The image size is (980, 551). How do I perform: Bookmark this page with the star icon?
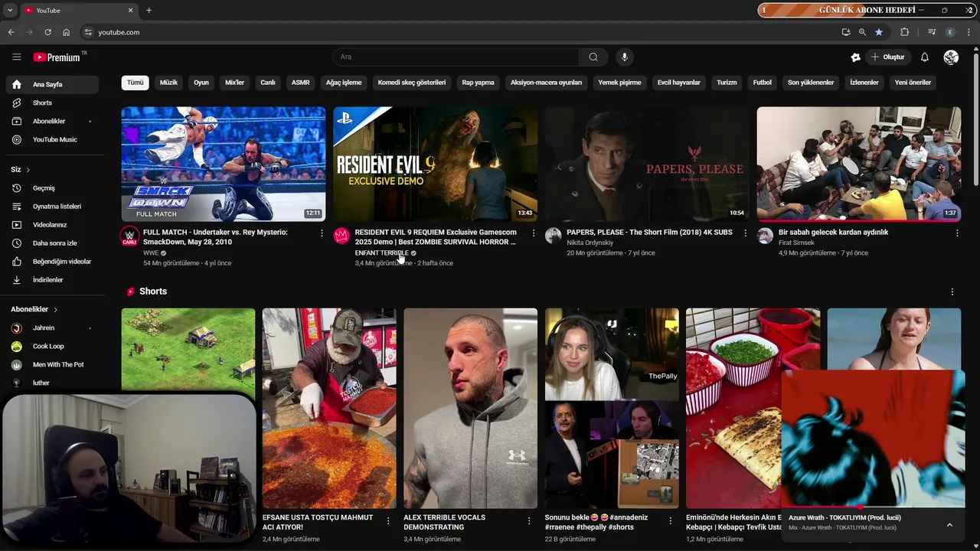tap(879, 32)
